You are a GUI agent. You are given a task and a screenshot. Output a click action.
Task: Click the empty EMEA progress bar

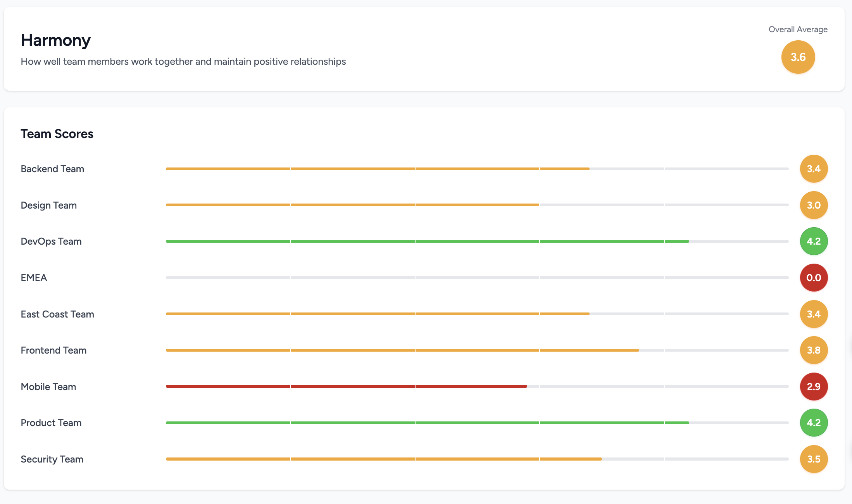pos(477,278)
